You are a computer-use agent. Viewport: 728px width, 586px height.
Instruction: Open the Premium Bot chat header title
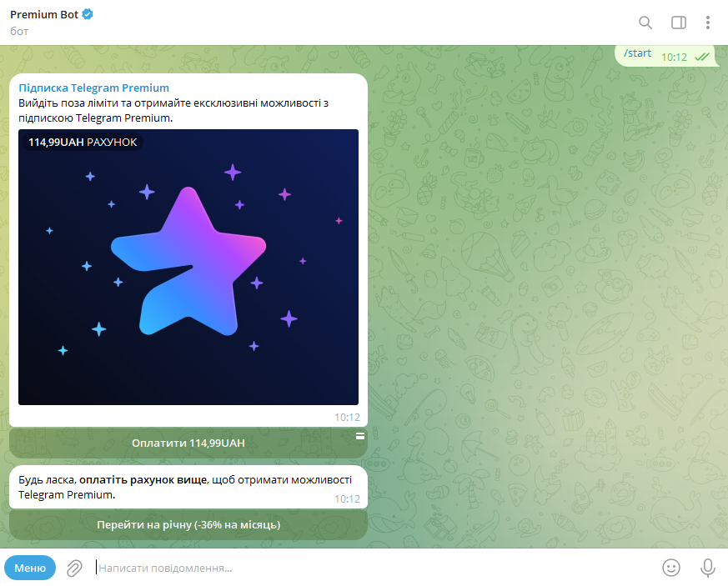pyautogui.click(x=44, y=14)
